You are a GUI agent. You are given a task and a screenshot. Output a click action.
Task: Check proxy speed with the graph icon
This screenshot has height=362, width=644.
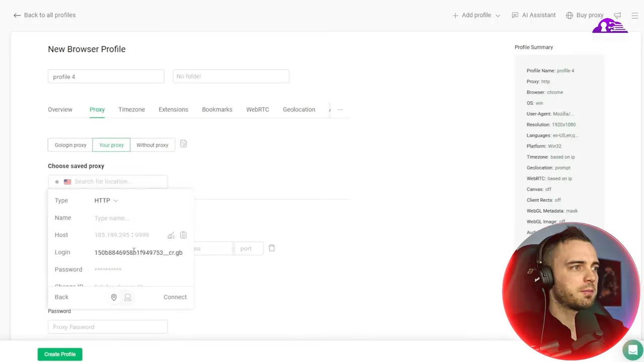[171, 235]
